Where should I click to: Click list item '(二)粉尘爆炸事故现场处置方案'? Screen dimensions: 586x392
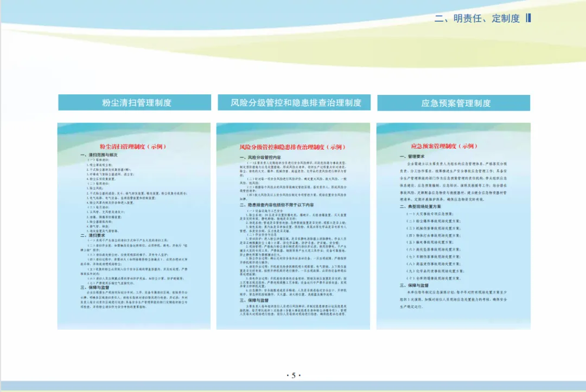click(x=434, y=221)
